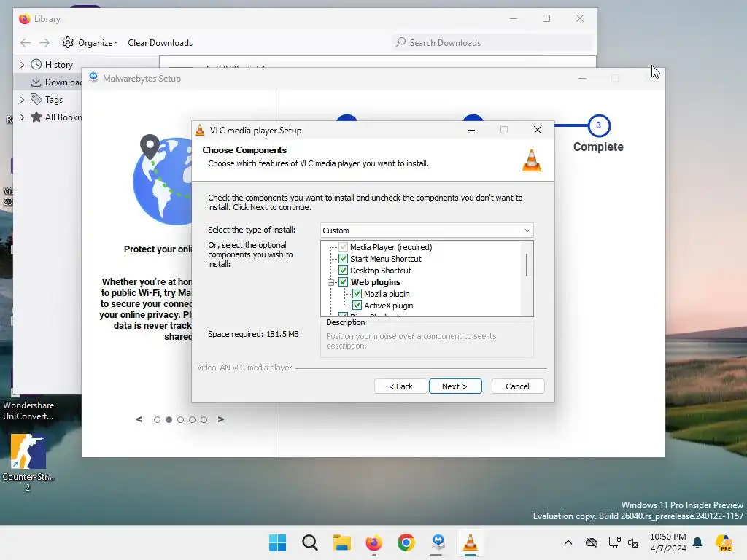Open the Windows Start menu

pyautogui.click(x=277, y=542)
